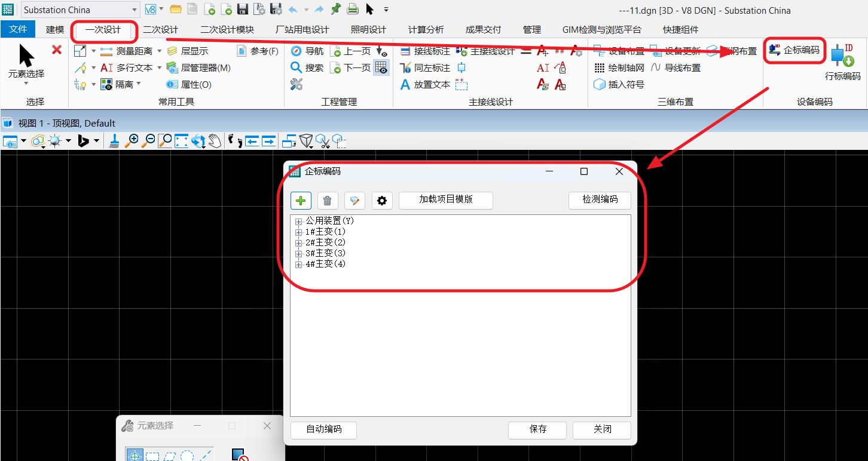Expand the 3#主变(3) tree node

coord(299,254)
